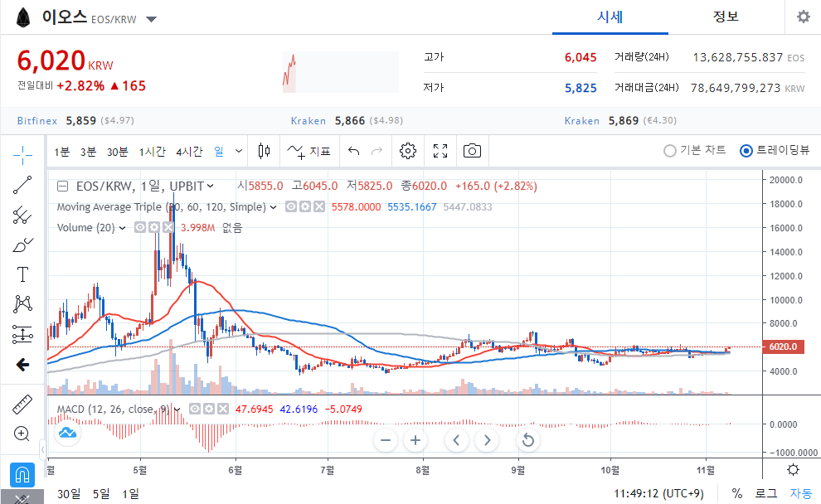
Task: Toggle 자동 auto scale
Action: tap(800, 493)
